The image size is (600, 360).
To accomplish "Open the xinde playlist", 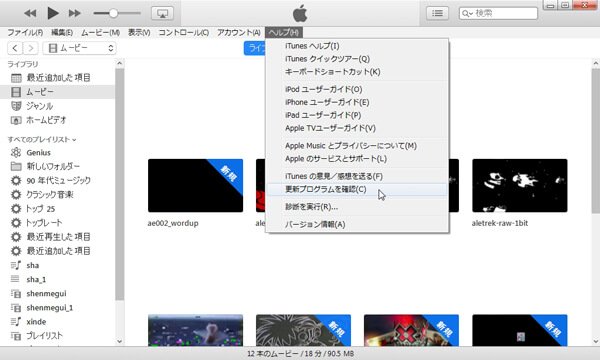I will click(57, 322).
